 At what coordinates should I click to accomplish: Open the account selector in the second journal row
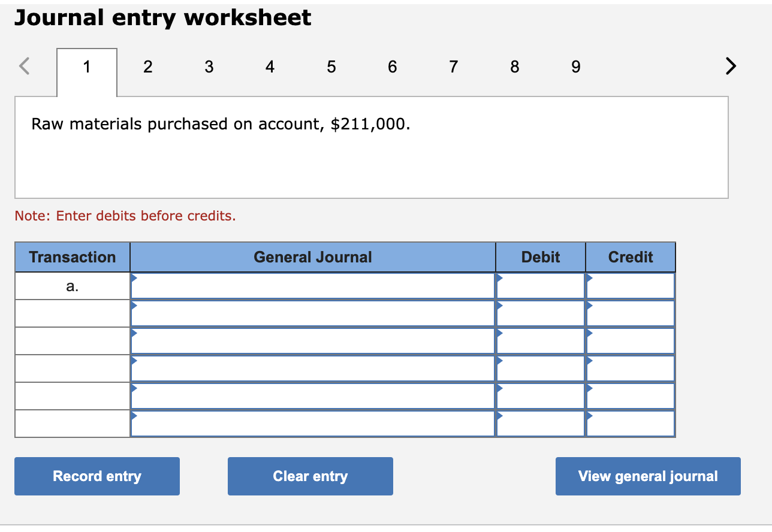[x=135, y=305]
